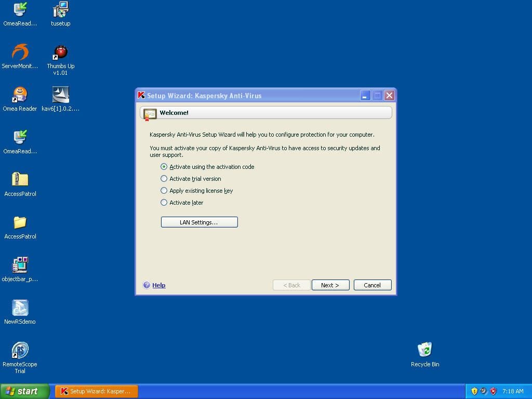Select the AccessPatrol plain folder icon
532x399 pixels.
(x=20, y=222)
